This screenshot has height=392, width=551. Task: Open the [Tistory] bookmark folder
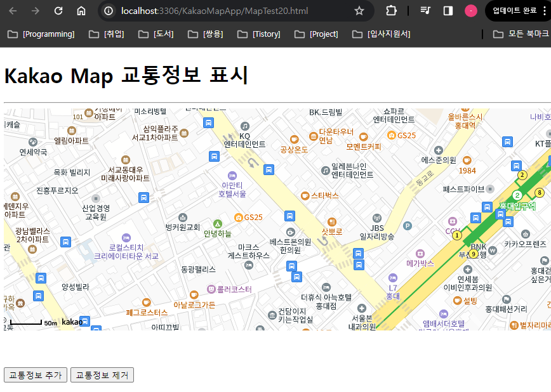click(259, 34)
